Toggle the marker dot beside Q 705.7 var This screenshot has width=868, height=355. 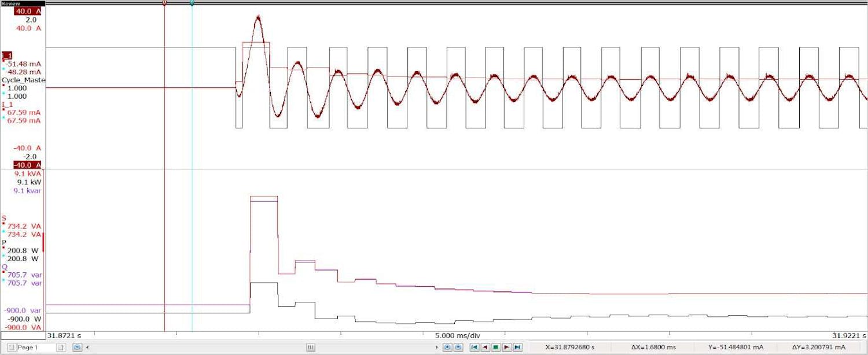click(4, 271)
